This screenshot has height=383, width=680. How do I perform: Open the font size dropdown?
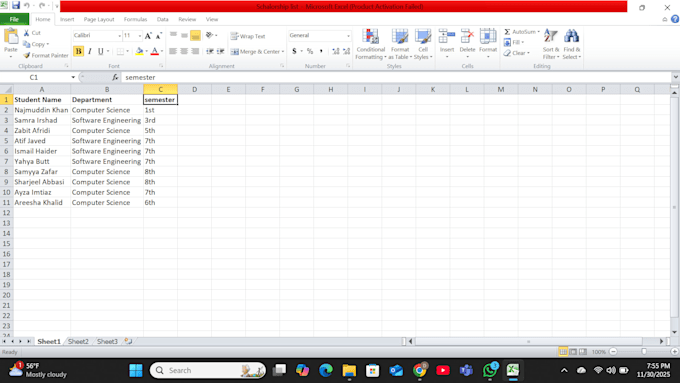pos(139,36)
